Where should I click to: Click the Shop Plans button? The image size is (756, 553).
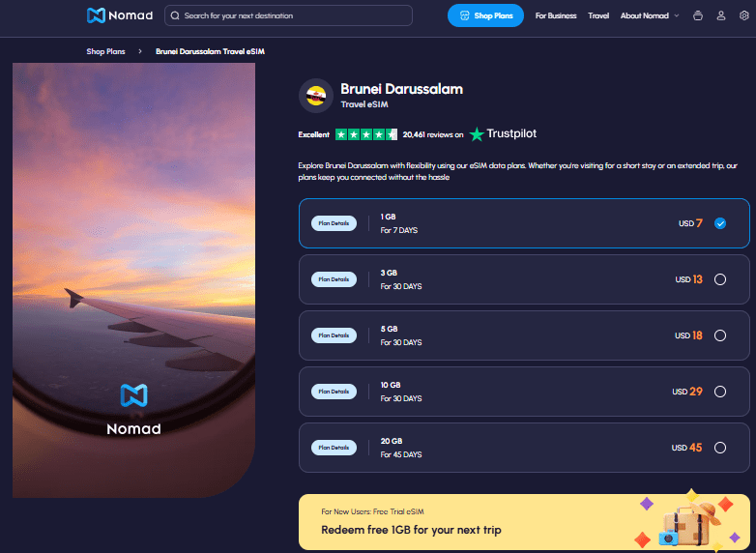[485, 15]
